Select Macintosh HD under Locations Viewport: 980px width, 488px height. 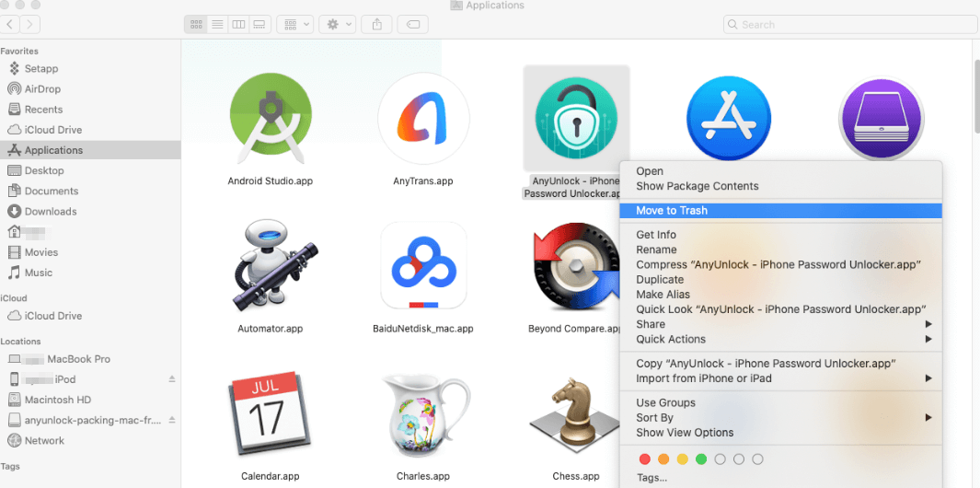coord(90,400)
